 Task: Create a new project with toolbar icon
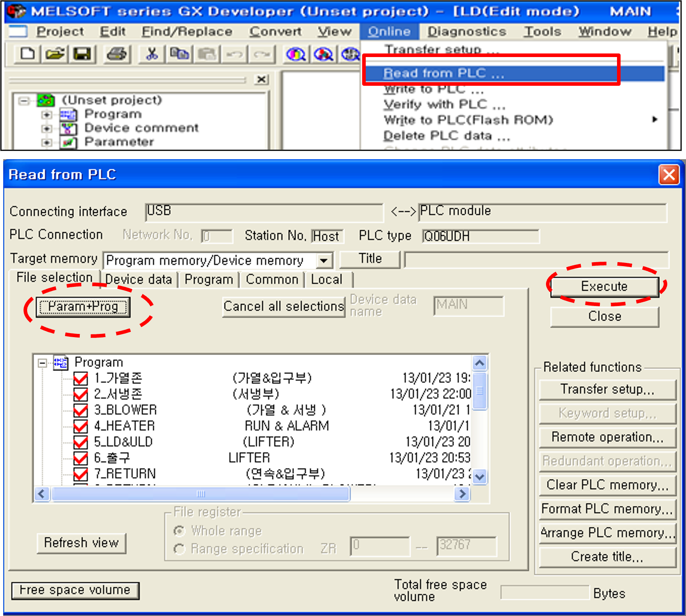point(27,53)
